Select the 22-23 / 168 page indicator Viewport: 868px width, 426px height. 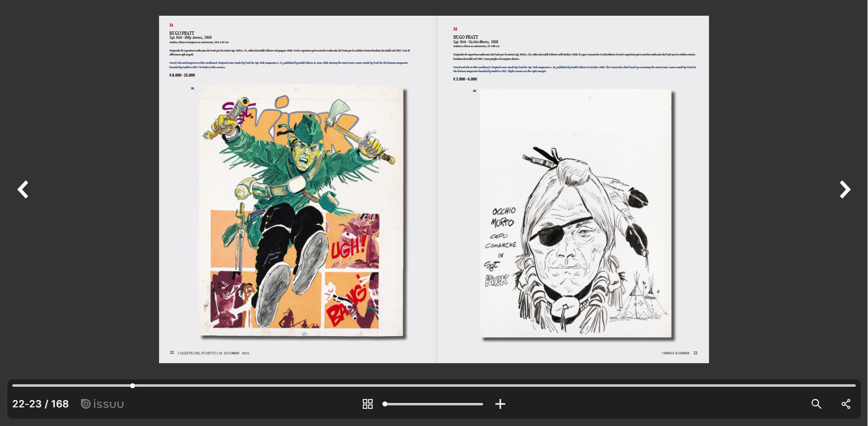[x=40, y=404]
